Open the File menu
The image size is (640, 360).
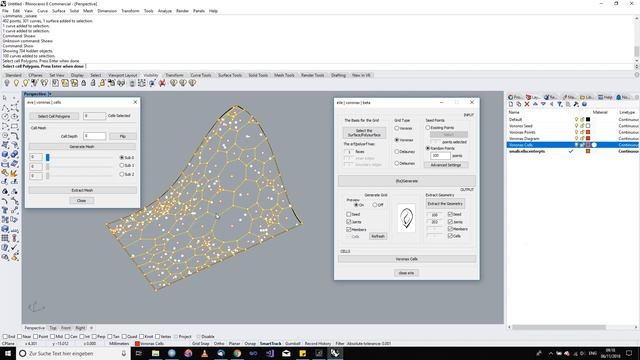point(5,11)
